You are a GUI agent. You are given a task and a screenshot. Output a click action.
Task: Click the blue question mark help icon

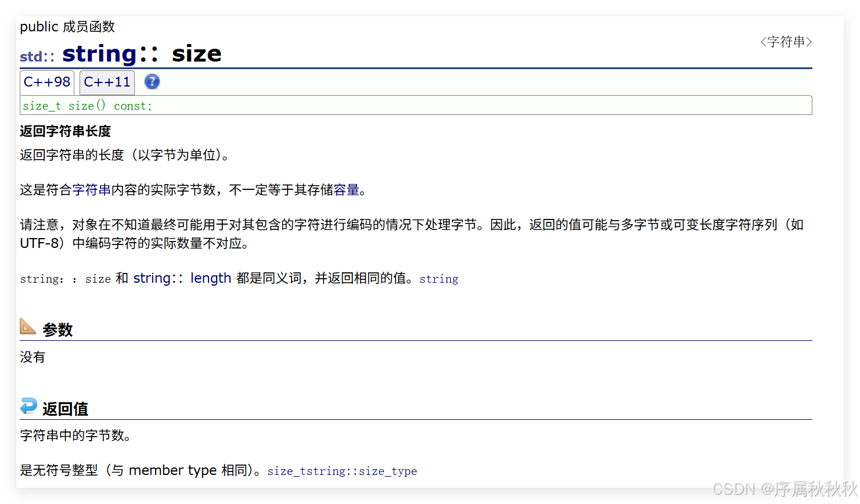152,82
